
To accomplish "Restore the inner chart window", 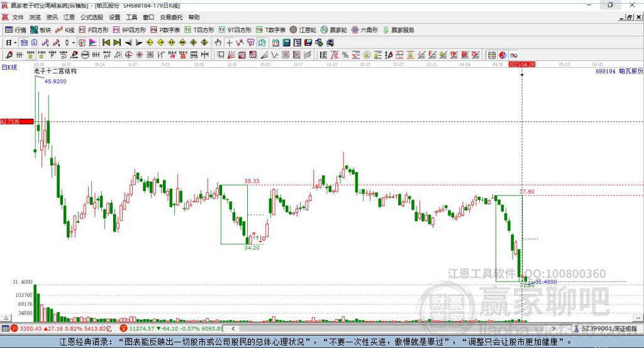I will [630, 17].
